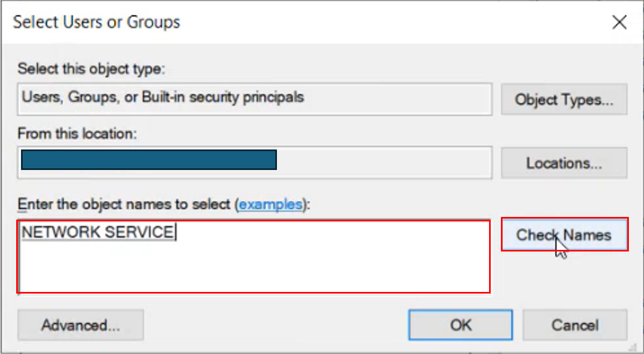Verify the name with Check Names
Viewport: 644px width, 354px height.
coord(564,235)
